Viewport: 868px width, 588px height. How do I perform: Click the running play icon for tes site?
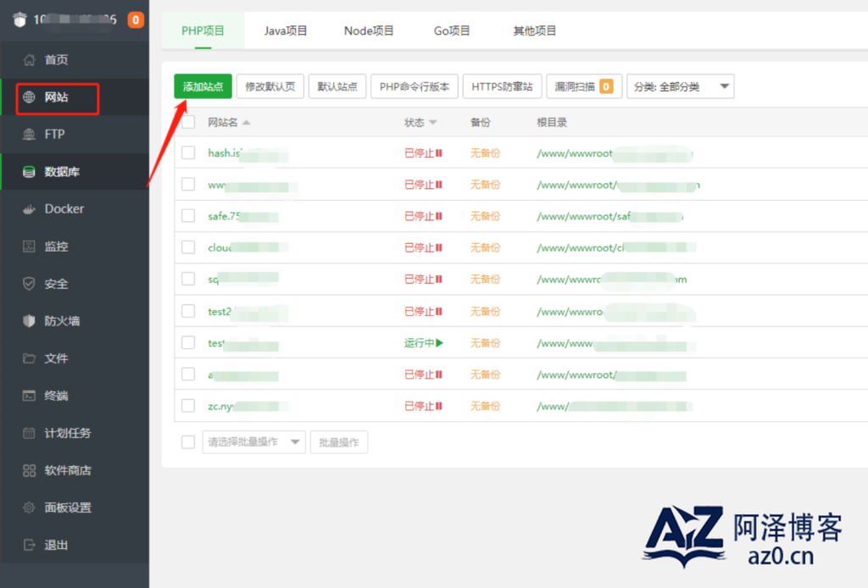tap(440, 343)
